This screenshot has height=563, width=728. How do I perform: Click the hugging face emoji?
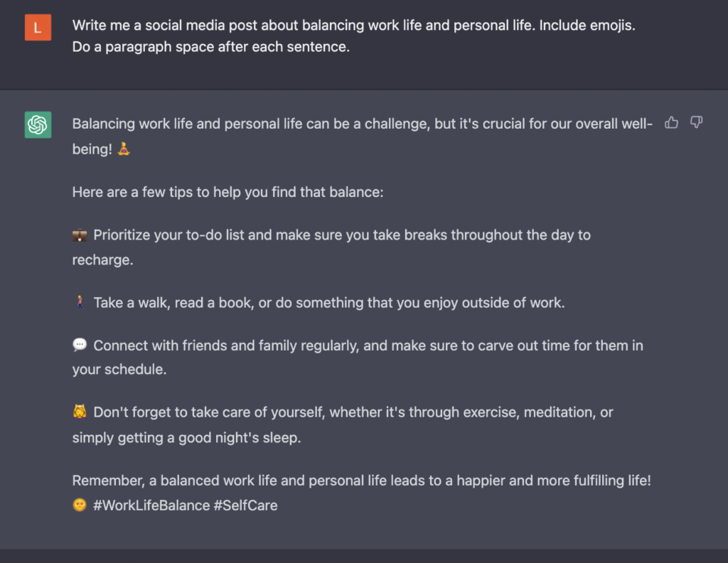(x=79, y=412)
